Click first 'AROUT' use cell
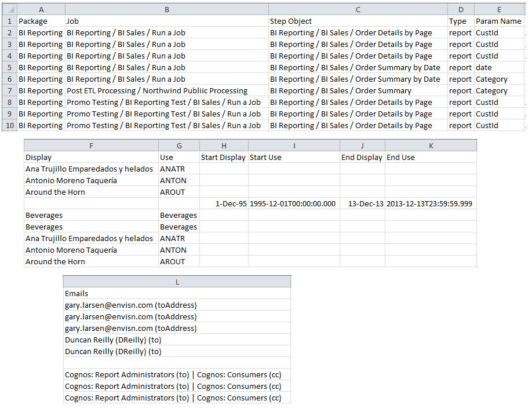The width and height of the screenshot is (532, 408). 179,192
